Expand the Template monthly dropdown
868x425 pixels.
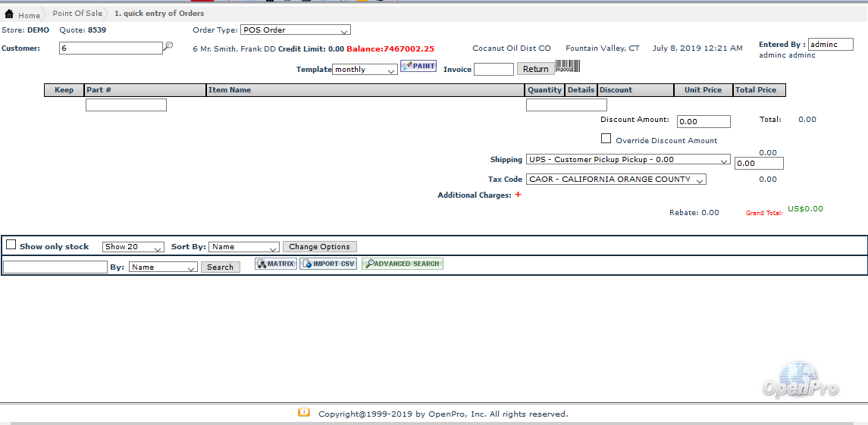pyautogui.click(x=365, y=70)
